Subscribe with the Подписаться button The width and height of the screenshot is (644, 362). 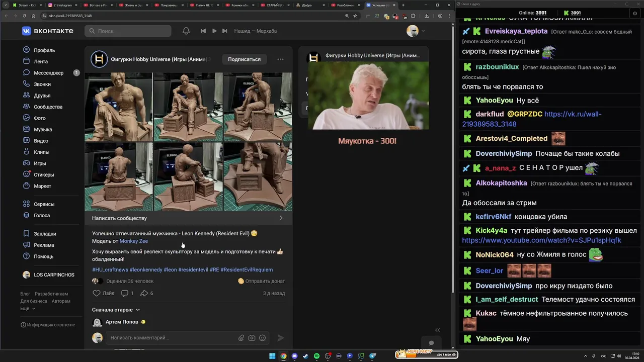(244, 59)
